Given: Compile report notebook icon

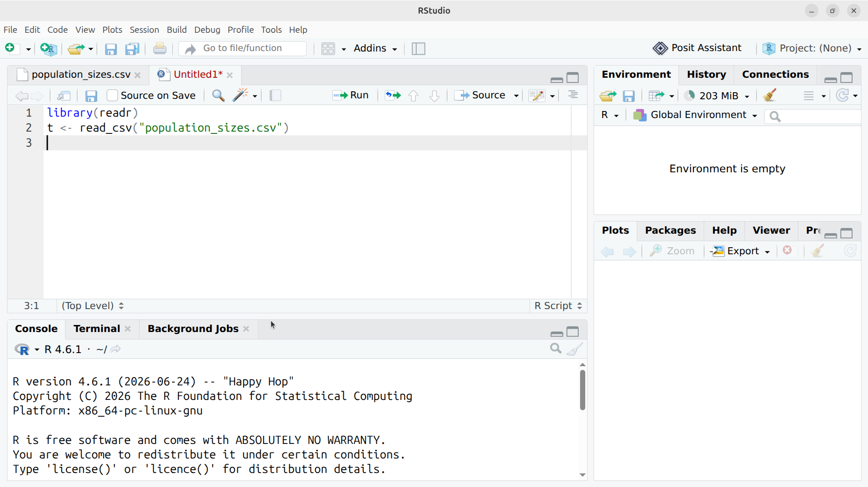Looking at the screenshot, I should (276, 96).
